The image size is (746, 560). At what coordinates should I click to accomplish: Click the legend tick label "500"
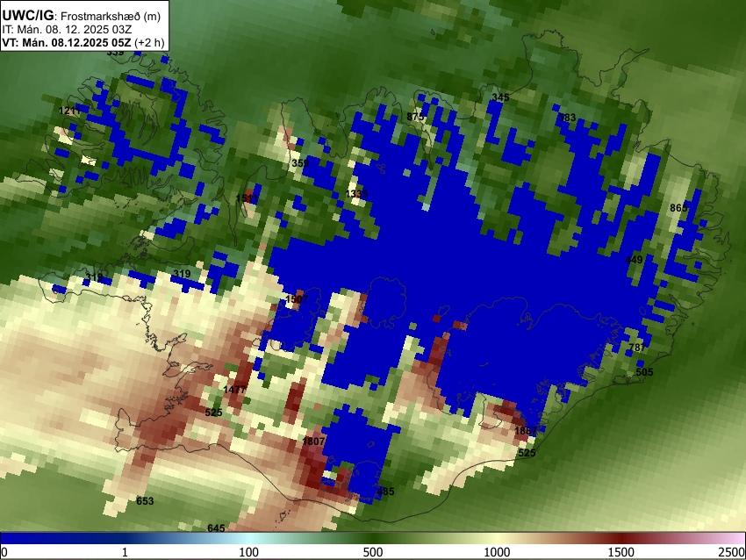pyautogui.click(x=373, y=552)
